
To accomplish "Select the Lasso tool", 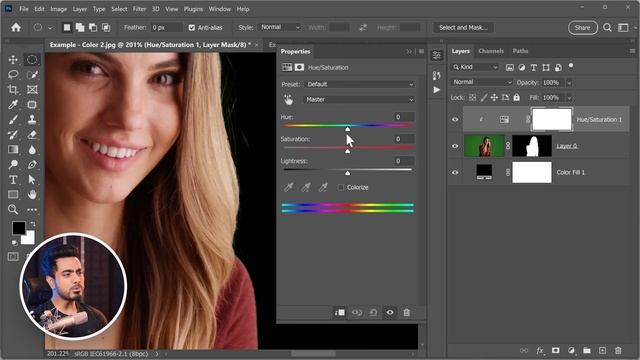I will 13,75.
